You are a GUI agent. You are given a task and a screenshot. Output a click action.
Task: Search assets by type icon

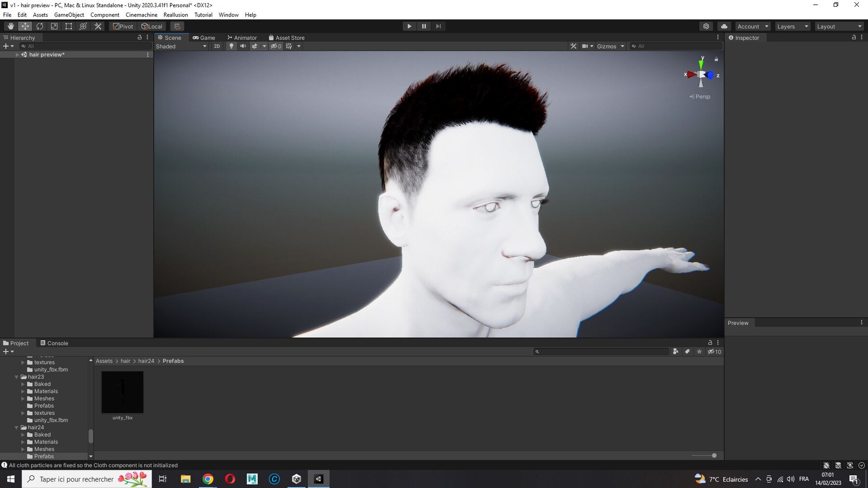[676, 352]
